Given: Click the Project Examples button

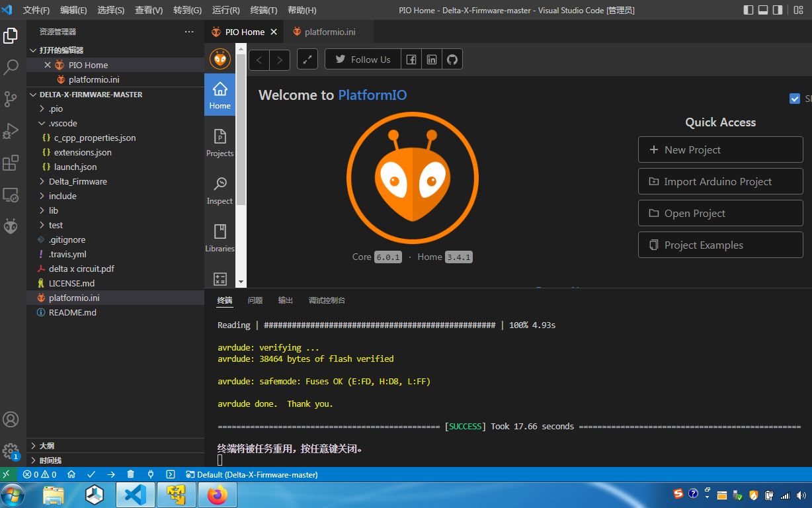Looking at the screenshot, I should pyautogui.click(x=721, y=245).
